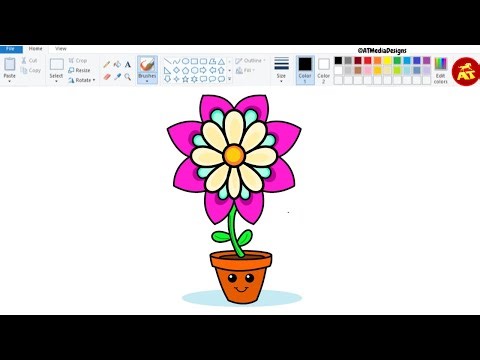Click the flower's orange center on canvas
The width and height of the screenshot is (480, 360).
click(x=234, y=155)
